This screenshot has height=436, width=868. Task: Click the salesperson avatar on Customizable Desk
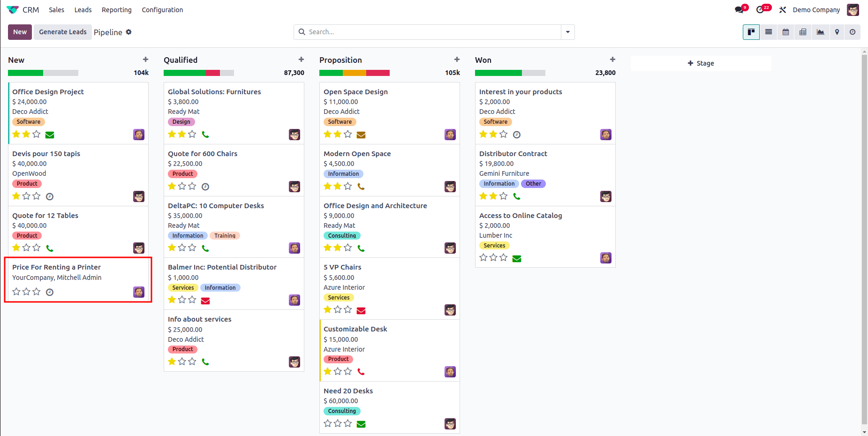coord(450,372)
